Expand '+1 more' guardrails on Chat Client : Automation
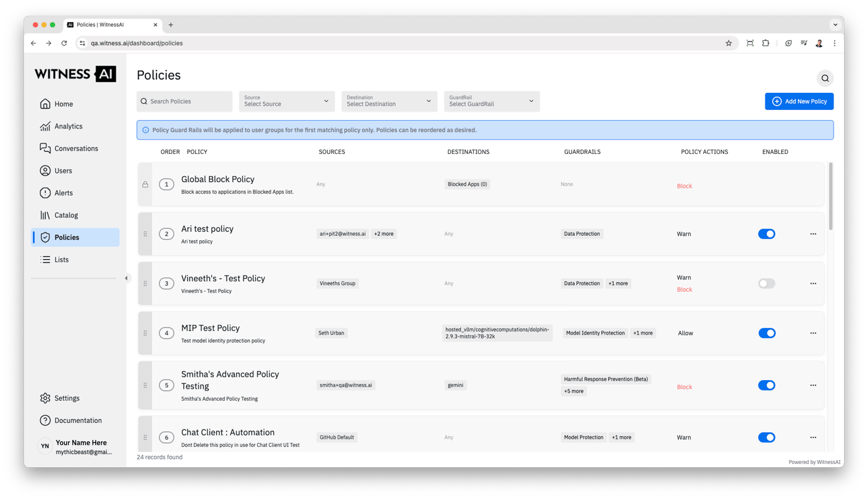 (621, 437)
